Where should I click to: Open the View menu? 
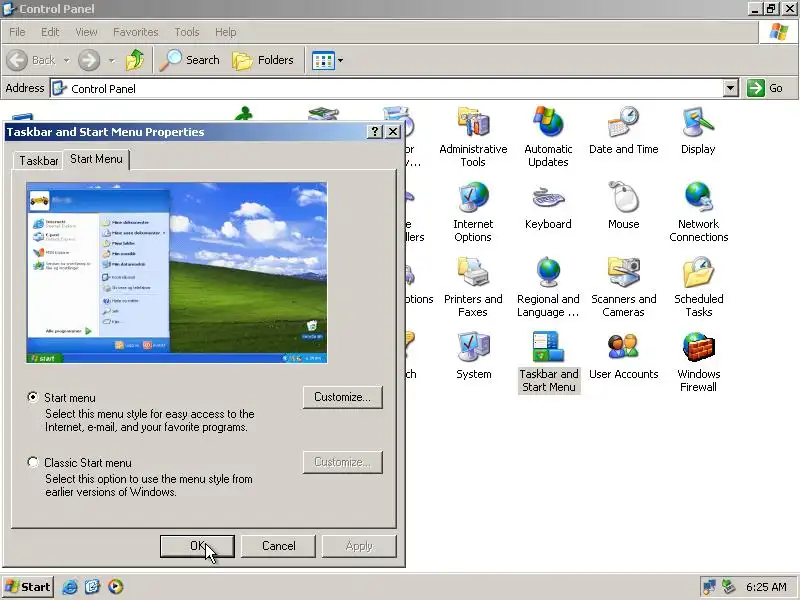[x=86, y=32]
